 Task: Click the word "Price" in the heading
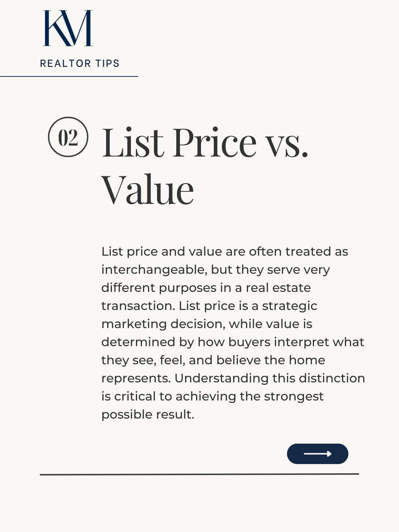pyautogui.click(x=215, y=143)
